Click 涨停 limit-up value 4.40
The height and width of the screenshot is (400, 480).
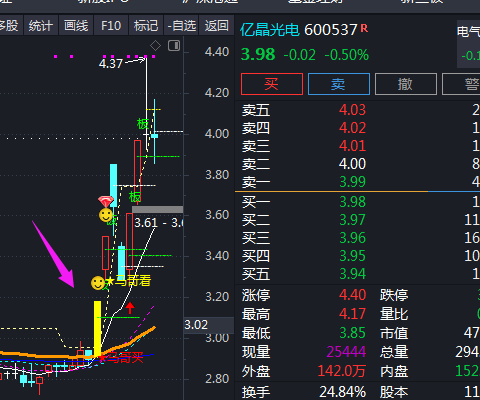click(x=352, y=295)
